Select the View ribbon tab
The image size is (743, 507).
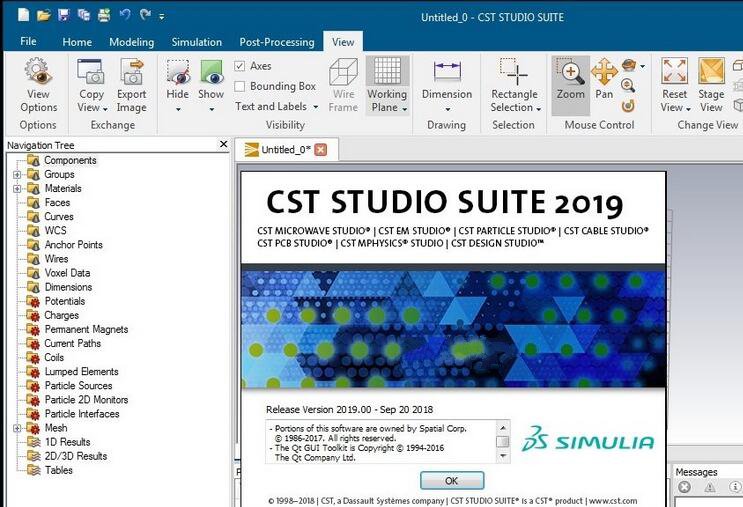(x=343, y=42)
